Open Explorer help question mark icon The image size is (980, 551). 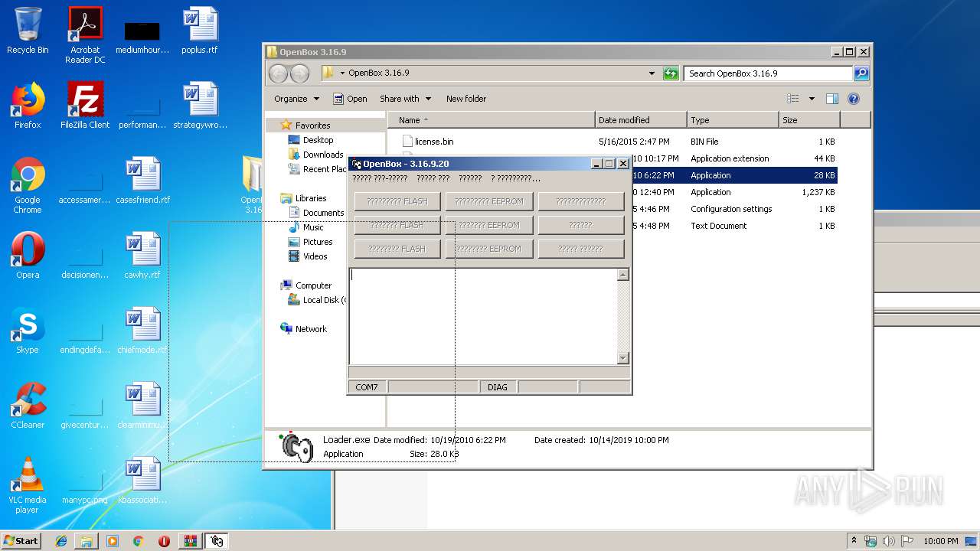(x=854, y=99)
